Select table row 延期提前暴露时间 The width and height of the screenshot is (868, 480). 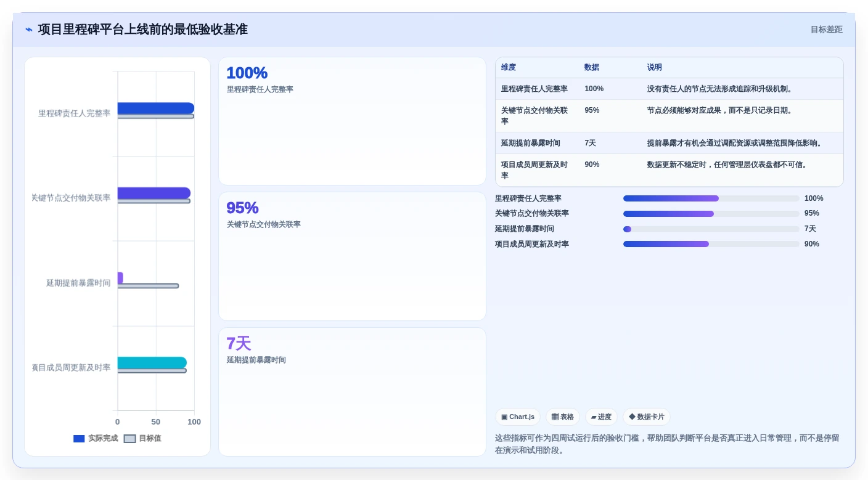pyautogui.click(x=669, y=143)
